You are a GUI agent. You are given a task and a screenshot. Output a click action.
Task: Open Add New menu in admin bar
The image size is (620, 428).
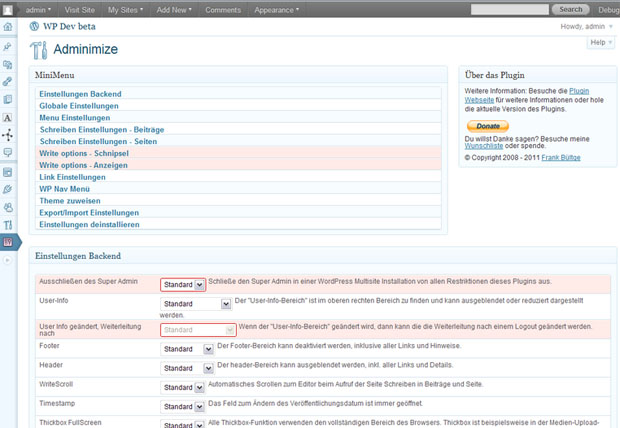pos(174,10)
